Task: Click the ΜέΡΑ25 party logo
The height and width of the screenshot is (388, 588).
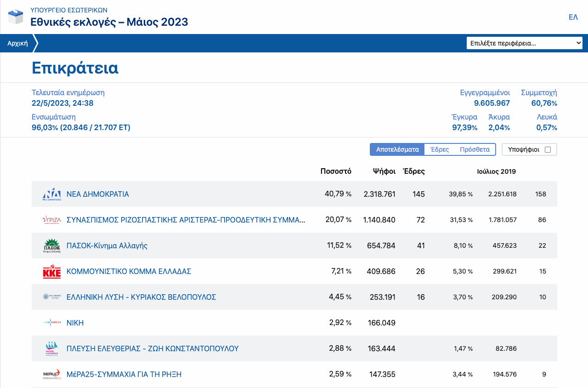Action: (52, 374)
